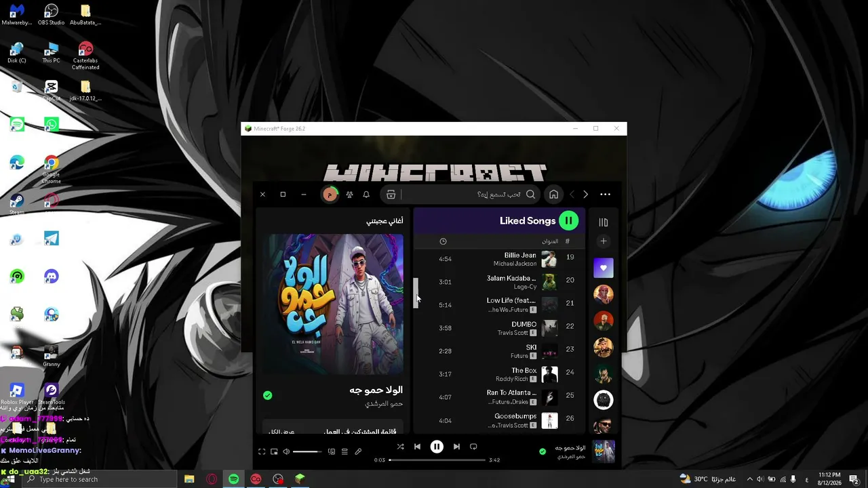Toggle repeat in the player bar
Viewport: 868px width, 488px height.
[473, 447]
